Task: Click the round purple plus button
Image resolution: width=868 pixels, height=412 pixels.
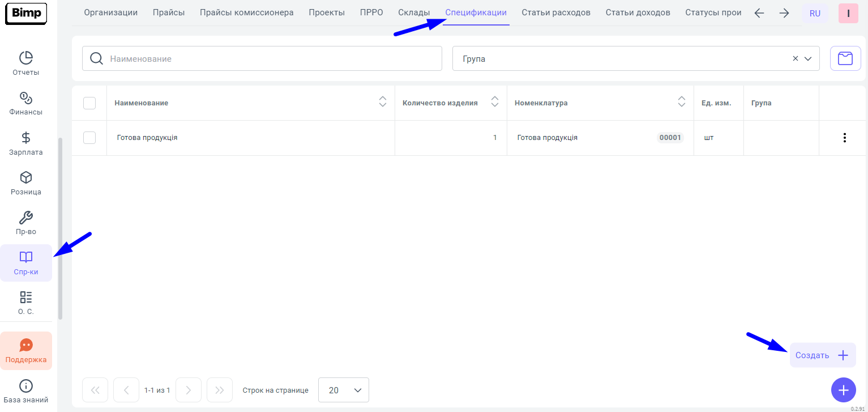Action: [843, 390]
